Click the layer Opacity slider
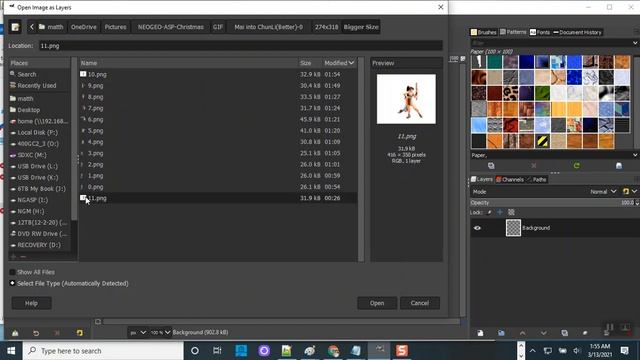The height and width of the screenshot is (360, 640). (x=553, y=202)
